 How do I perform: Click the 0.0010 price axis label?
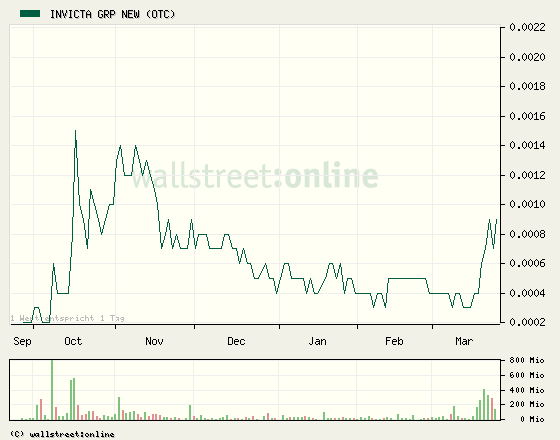click(528, 204)
